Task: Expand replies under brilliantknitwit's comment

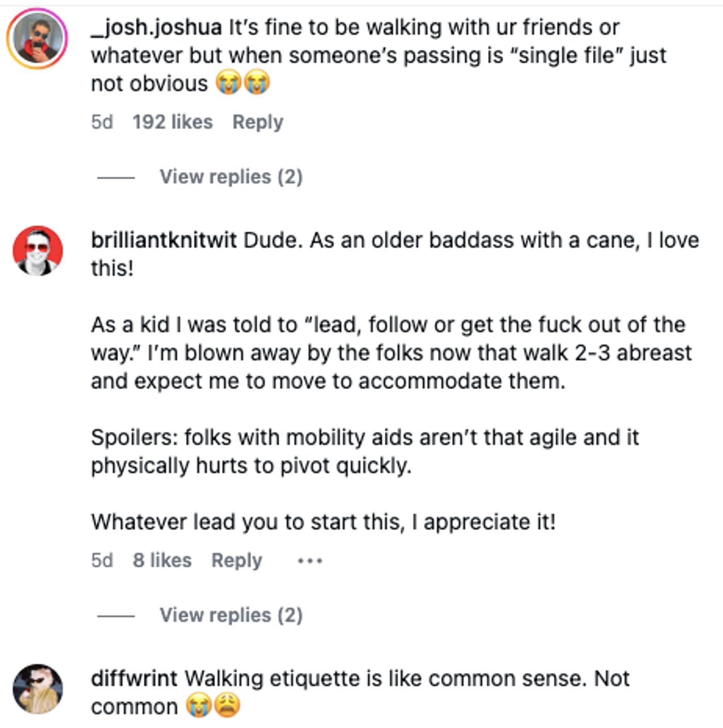Action: coord(230,615)
